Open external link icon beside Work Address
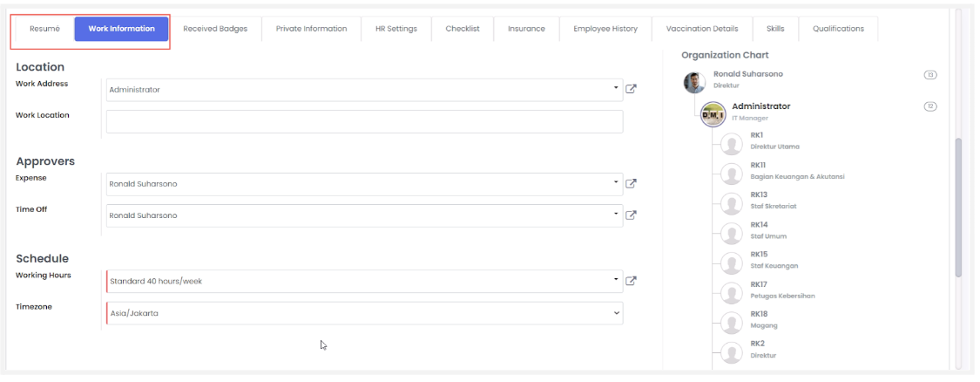 pyautogui.click(x=632, y=89)
